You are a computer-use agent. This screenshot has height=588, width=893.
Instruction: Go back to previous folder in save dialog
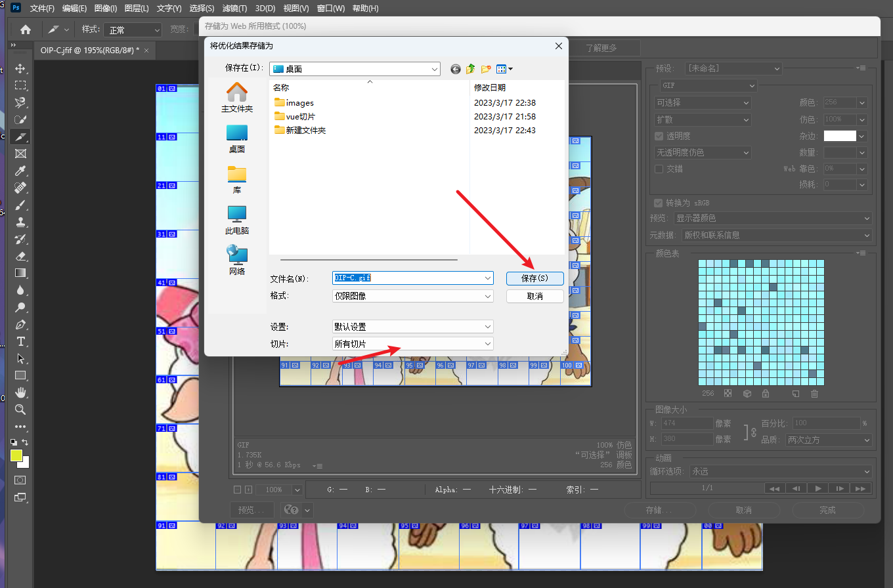(456, 69)
